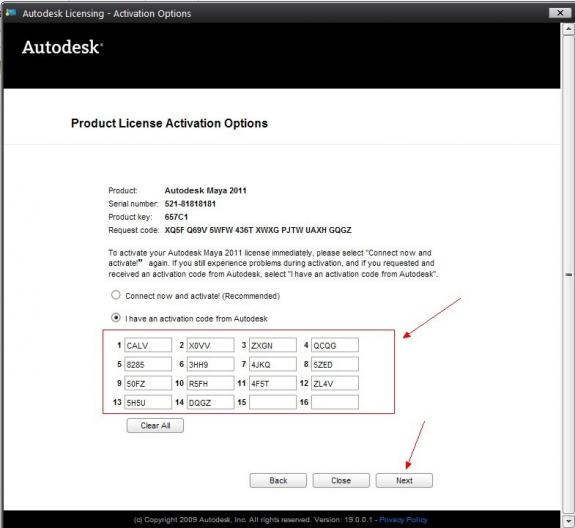Open the Privacy Policy link
Image resolution: width=575 pixels, height=528 pixels.
click(x=403, y=520)
